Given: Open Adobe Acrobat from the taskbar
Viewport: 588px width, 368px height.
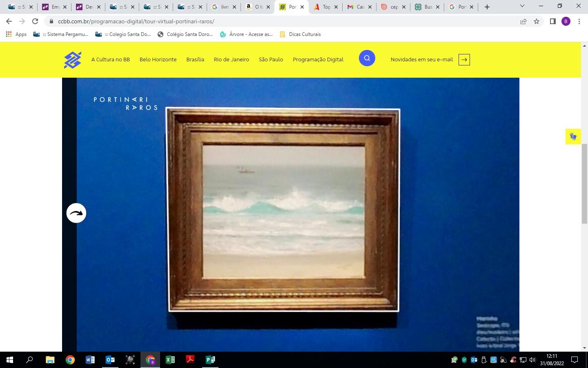Looking at the screenshot, I should coord(190,360).
